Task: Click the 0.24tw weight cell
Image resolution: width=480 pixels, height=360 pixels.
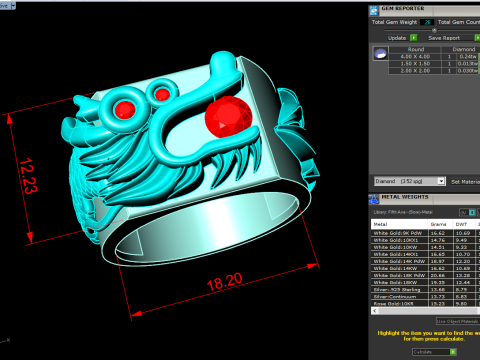Action: (467, 57)
